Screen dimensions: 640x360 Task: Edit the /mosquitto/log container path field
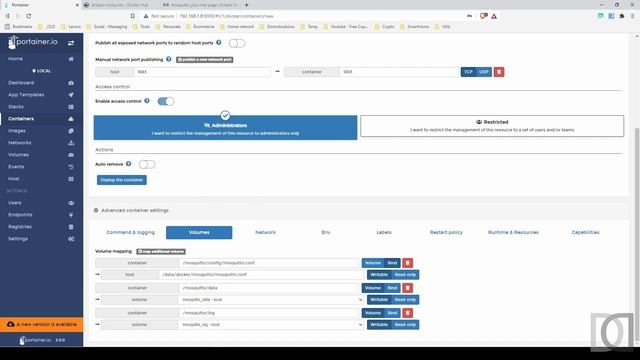269,313
